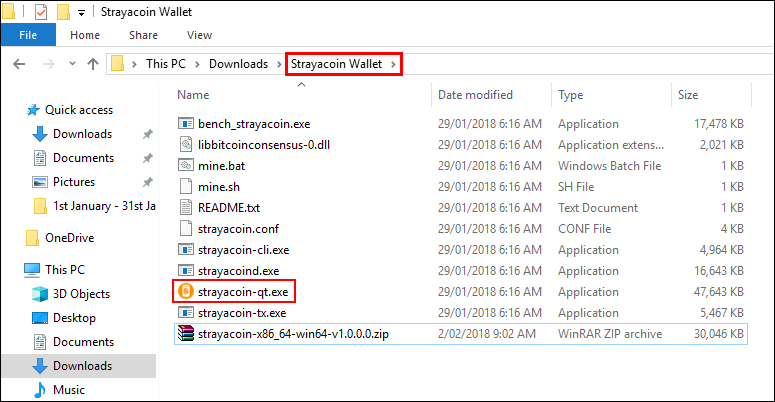Click the libbitcoinconsensus-0.dll file icon
This screenshot has height=402, width=775.
click(186, 144)
